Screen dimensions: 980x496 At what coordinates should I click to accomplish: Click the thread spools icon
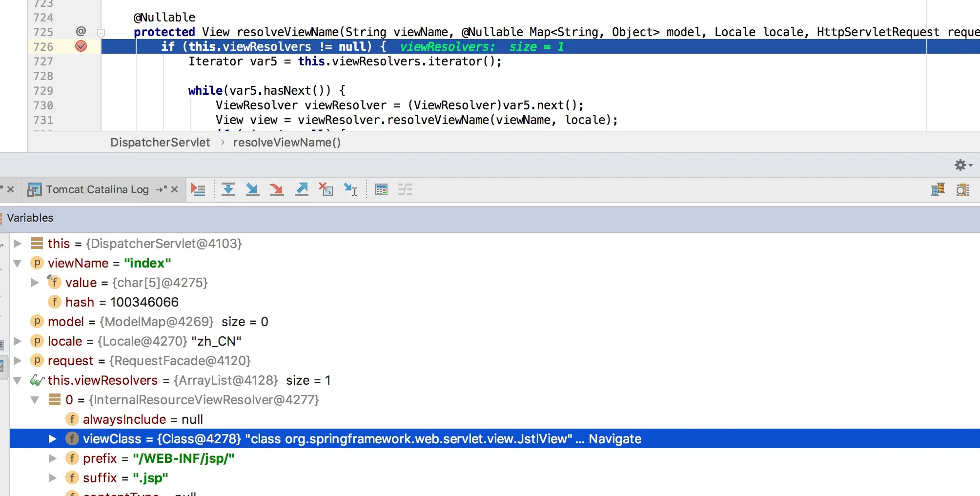(x=938, y=190)
